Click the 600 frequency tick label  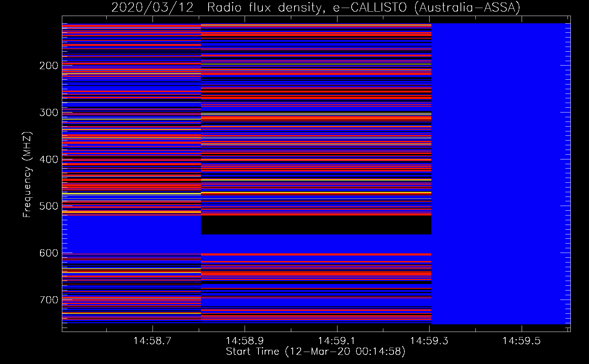pos(49,253)
